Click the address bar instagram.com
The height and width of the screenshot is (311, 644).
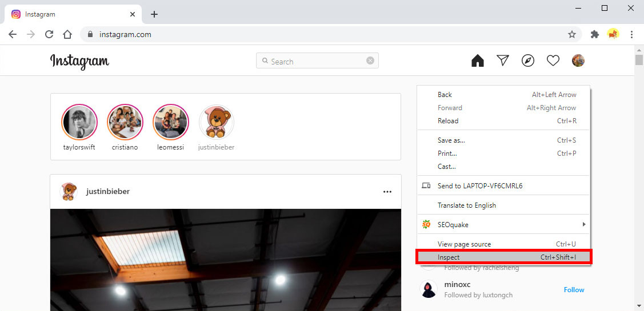tap(125, 34)
